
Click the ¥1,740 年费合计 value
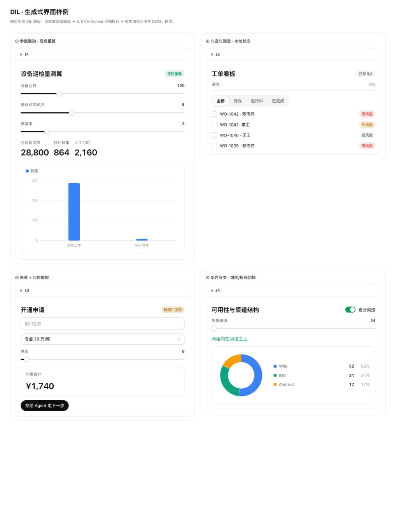coord(40,386)
